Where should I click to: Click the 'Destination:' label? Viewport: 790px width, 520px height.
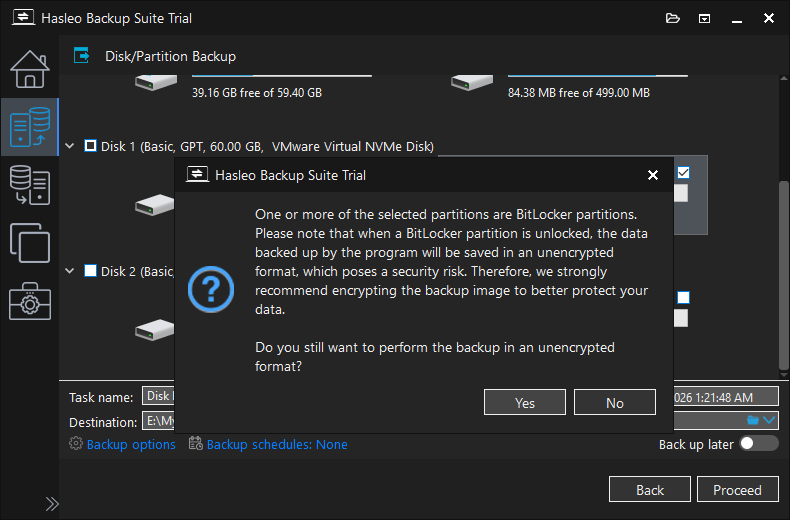tap(103, 422)
